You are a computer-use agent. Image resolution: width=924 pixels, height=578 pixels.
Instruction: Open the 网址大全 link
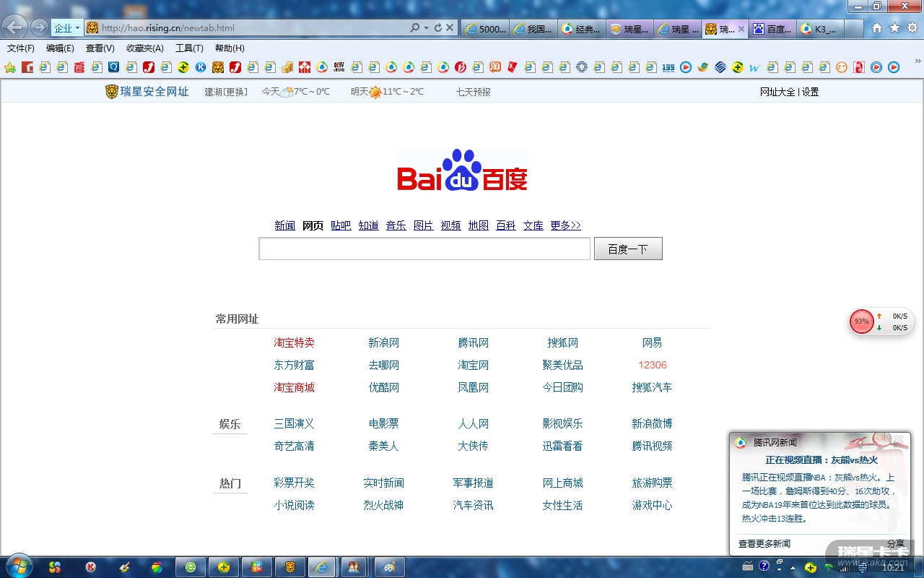tap(777, 92)
